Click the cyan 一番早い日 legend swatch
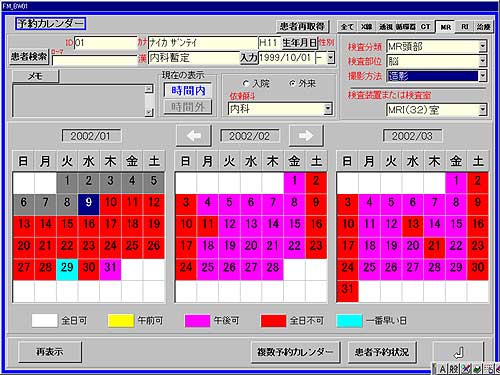 point(349,321)
